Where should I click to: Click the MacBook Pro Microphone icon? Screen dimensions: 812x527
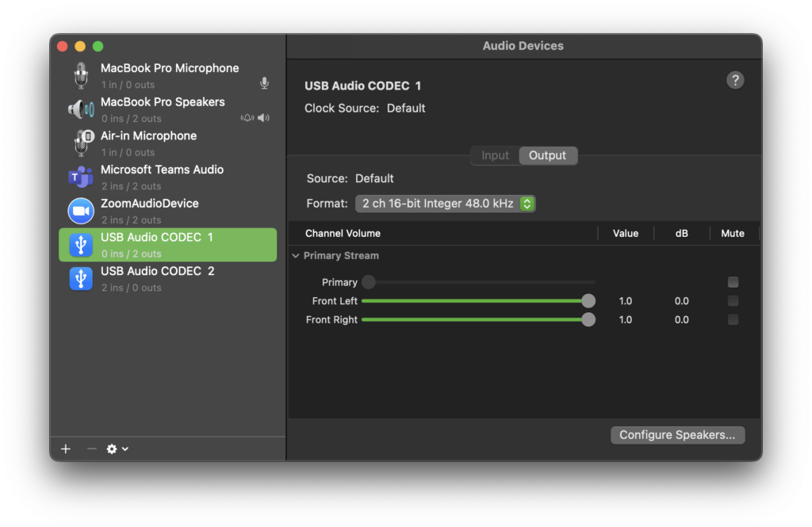point(81,76)
